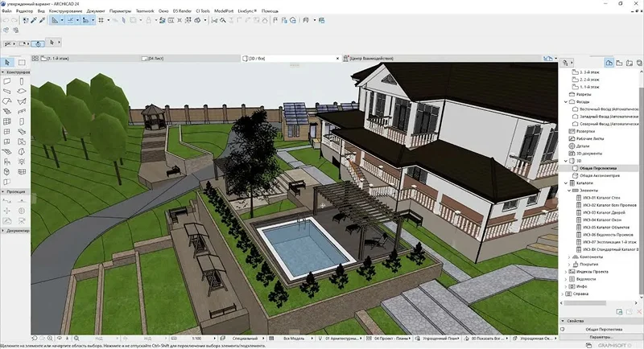Open the Teamwork menu
The width and height of the screenshot is (644, 349).
click(x=144, y=12)
